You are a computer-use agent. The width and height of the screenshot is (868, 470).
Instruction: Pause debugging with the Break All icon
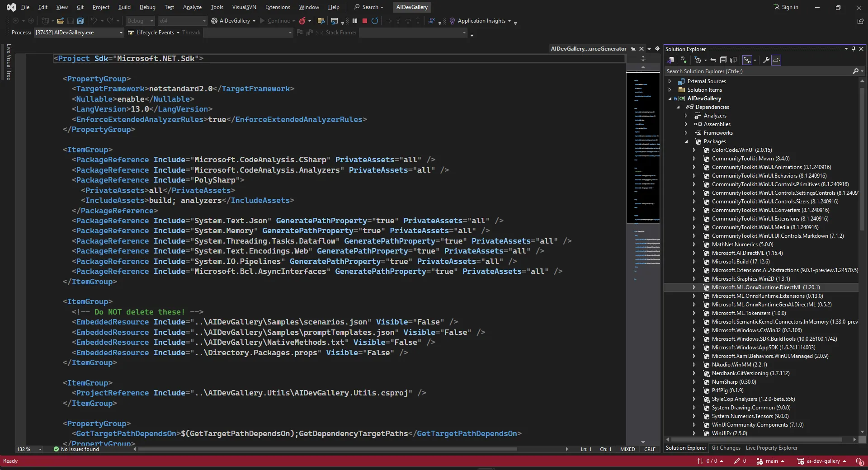coord(355,21)
